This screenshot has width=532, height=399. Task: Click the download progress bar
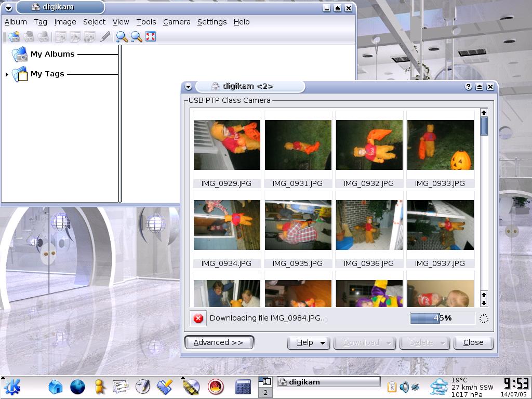point(442,318)
